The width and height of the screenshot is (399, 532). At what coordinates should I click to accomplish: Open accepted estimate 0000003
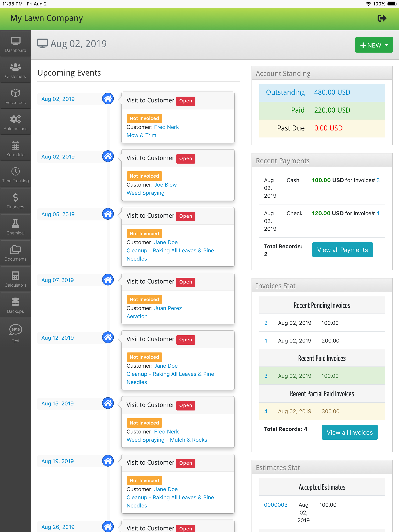[275, 505]
